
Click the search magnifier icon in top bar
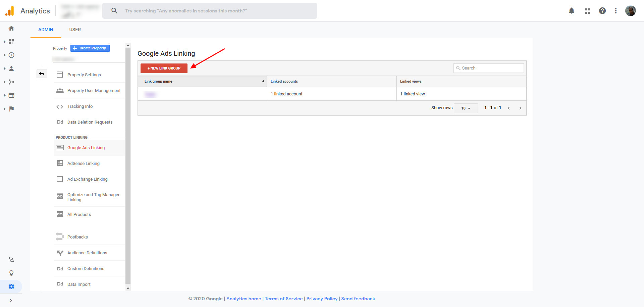(114, 11)
